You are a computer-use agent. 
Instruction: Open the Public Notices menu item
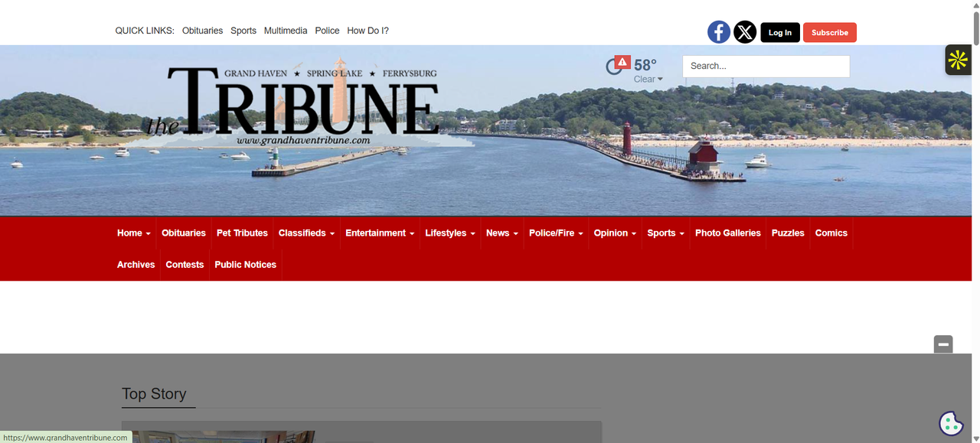click(x=246, y=265)
